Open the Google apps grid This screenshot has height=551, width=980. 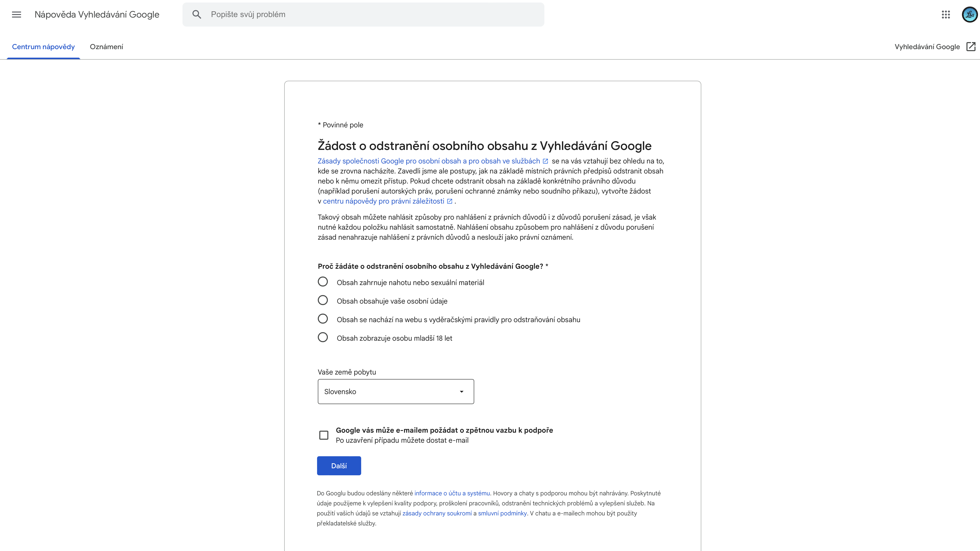[x=946, y=15]
